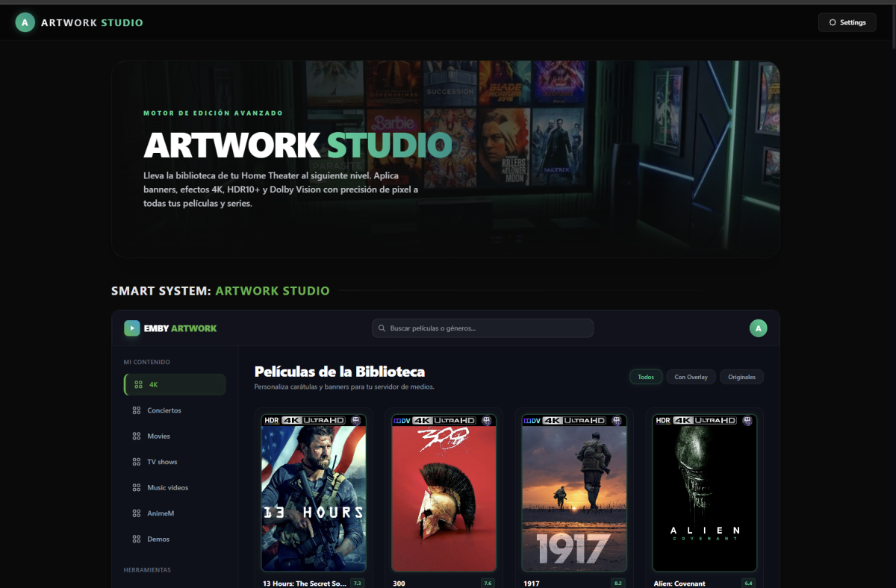The image size is (896, 588).
Task: Click the 'SMART SYSTEM: ARTWORK STUDIO' heading
Action: [x=220, y=291]
